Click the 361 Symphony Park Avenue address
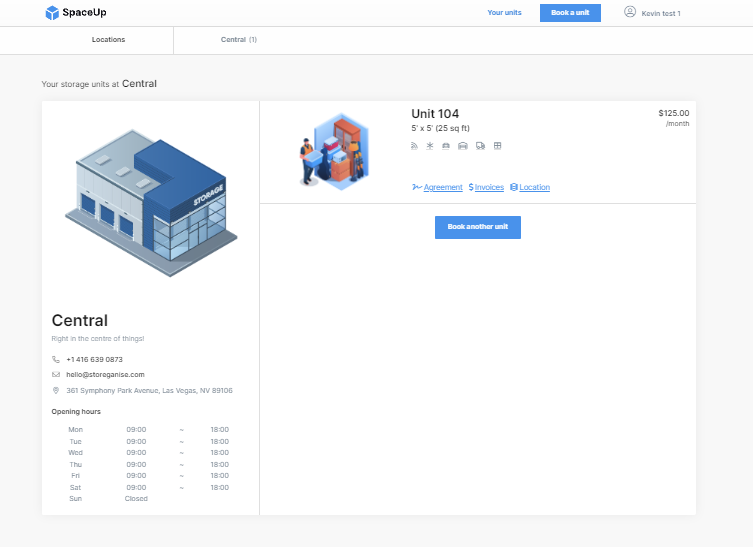The width and height of the screenshot is (753, 547). (149, 390)
